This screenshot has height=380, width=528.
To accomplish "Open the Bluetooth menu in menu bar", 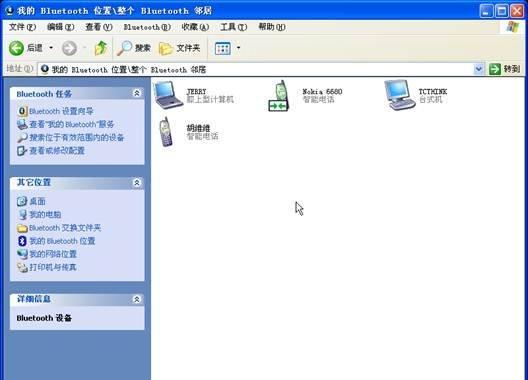I will (x=147, y=27).
